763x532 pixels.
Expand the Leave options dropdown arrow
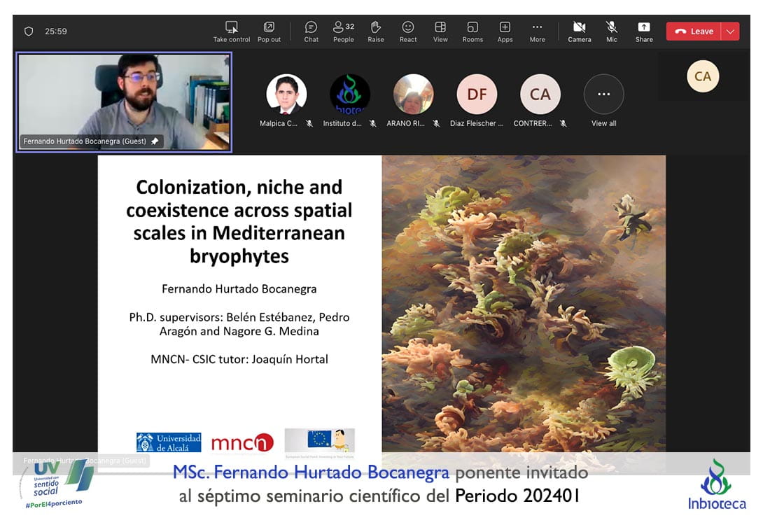pos(731,31)
